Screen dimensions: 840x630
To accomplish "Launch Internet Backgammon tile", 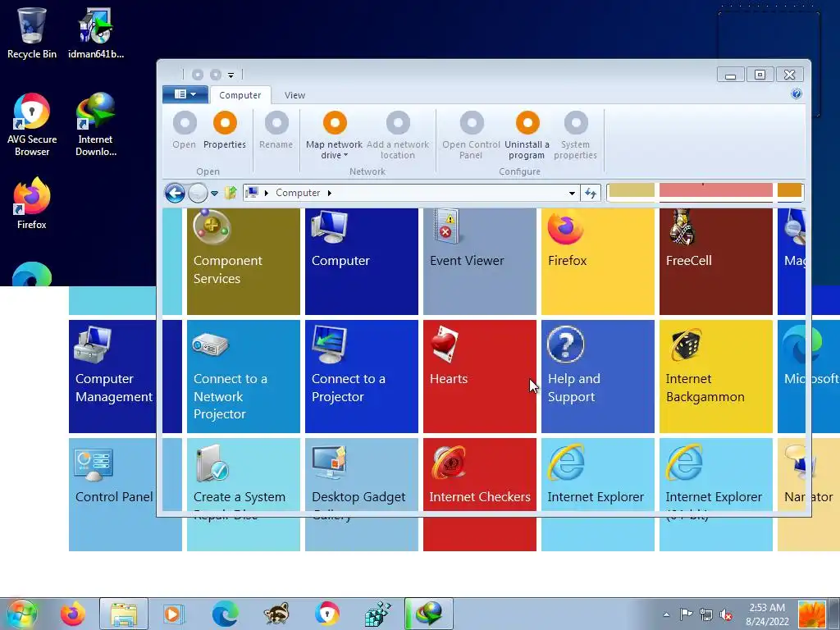I will pos(715,377).
